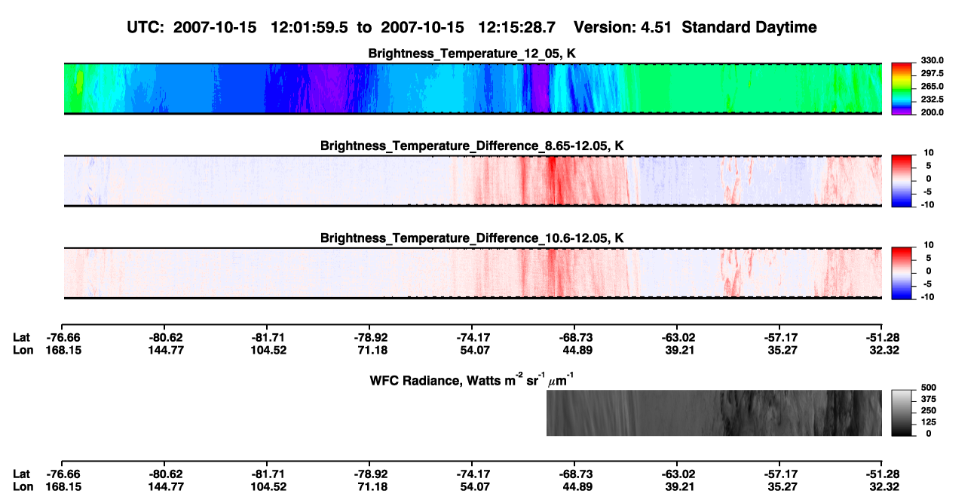Click the WFC Radiance grayscale colorbar
The height and width of the screenshot is (503, 980).
902,413
